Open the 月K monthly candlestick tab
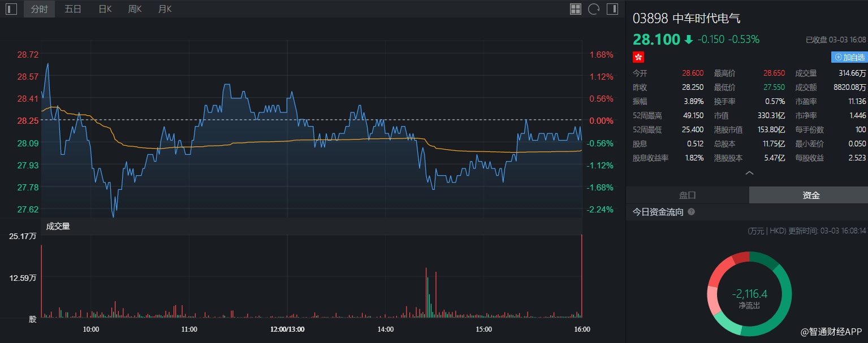Screen dimensions: 868x343 (165, 9)
